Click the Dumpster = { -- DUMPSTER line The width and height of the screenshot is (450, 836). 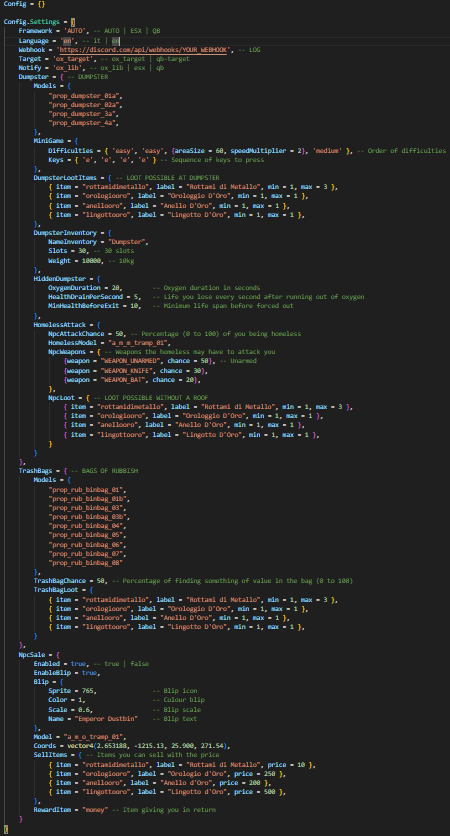pos(63,77)
